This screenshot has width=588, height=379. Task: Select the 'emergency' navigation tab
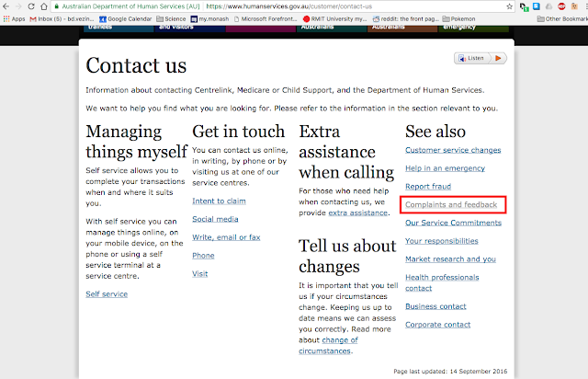coord(474,29)
